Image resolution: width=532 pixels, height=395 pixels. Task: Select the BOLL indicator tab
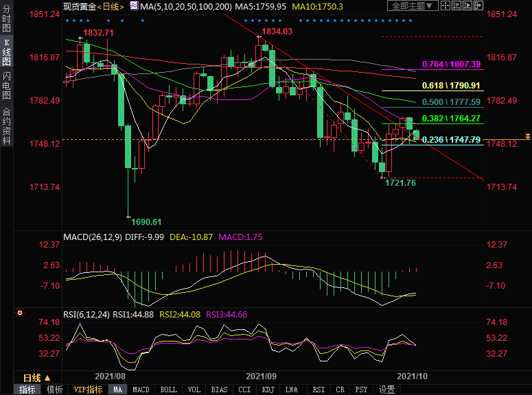168,390
